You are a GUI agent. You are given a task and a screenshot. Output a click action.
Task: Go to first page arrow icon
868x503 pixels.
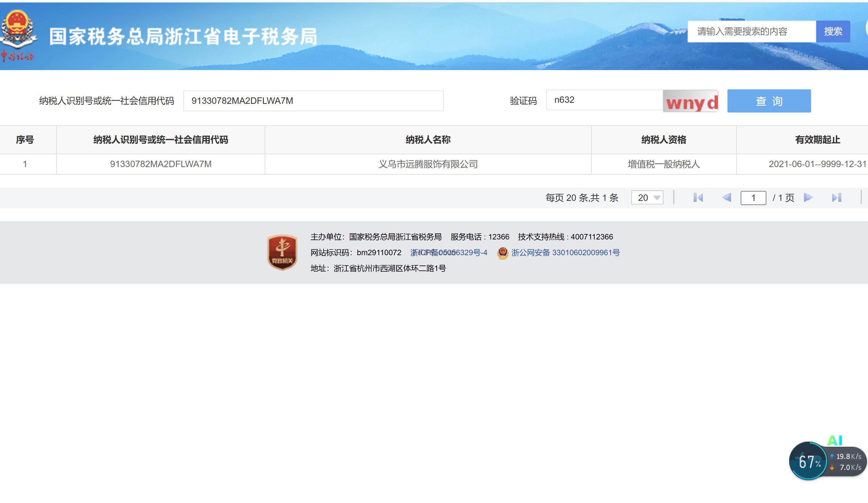pyautogui.click(x=698, y=198)
